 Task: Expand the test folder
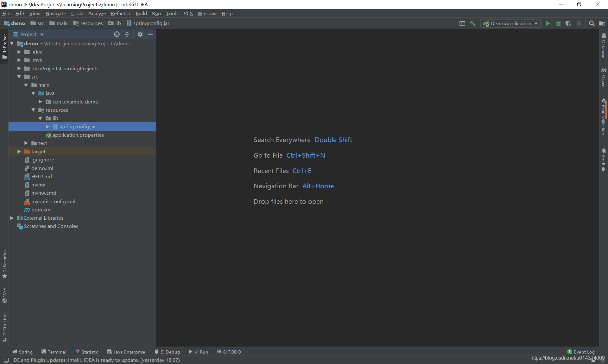point(26,143)
